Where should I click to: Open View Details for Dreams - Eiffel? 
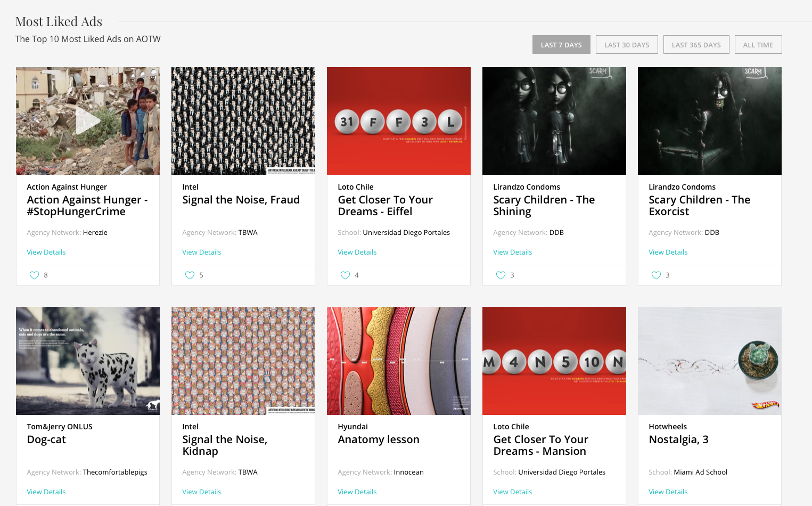pos(357,252)
